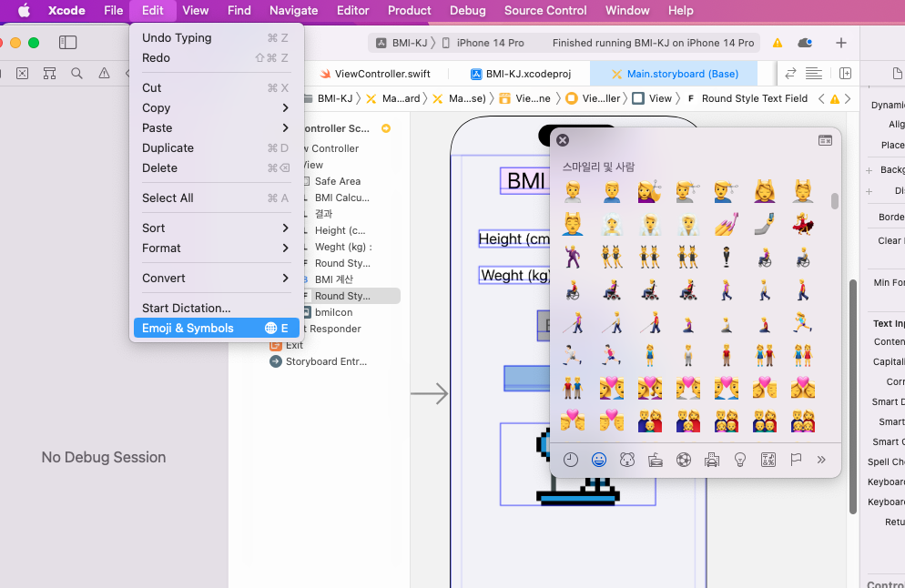Expand the Paste submenu

click(217, 127)
